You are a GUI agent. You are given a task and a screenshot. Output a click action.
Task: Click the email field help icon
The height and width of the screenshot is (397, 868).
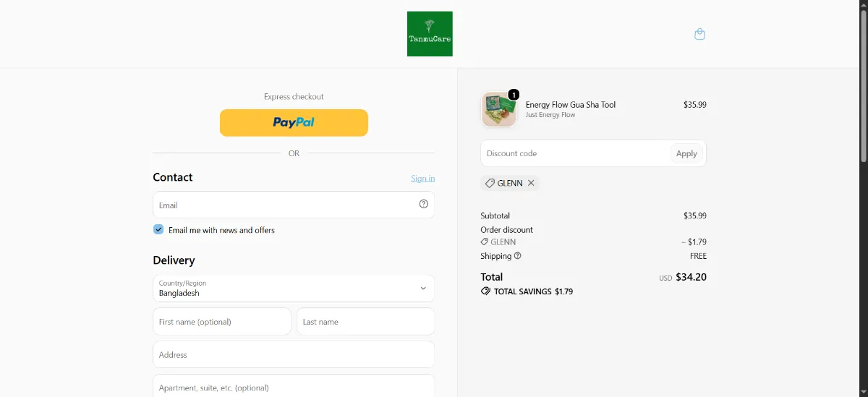424,204
